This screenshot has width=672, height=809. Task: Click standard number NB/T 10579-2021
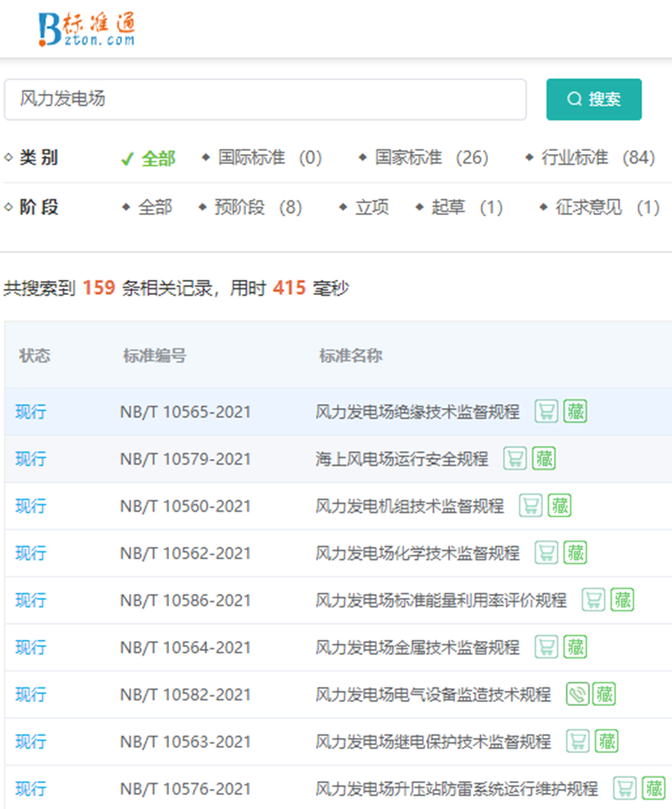point(186,459)
